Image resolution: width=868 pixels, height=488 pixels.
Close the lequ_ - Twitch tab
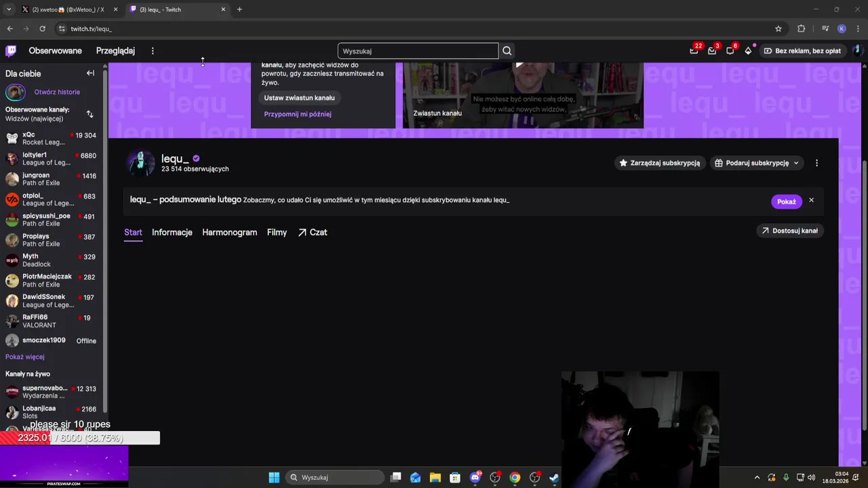pos(223,9)
